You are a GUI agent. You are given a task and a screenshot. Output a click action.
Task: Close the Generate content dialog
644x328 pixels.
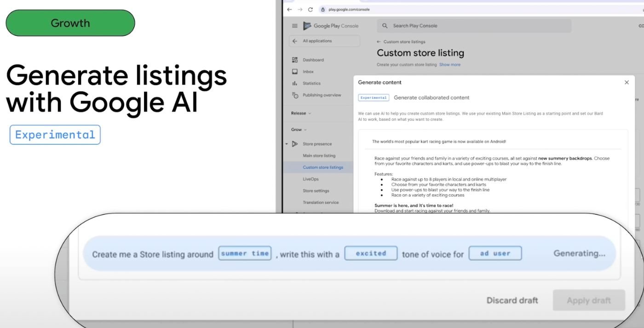(627, 83)
